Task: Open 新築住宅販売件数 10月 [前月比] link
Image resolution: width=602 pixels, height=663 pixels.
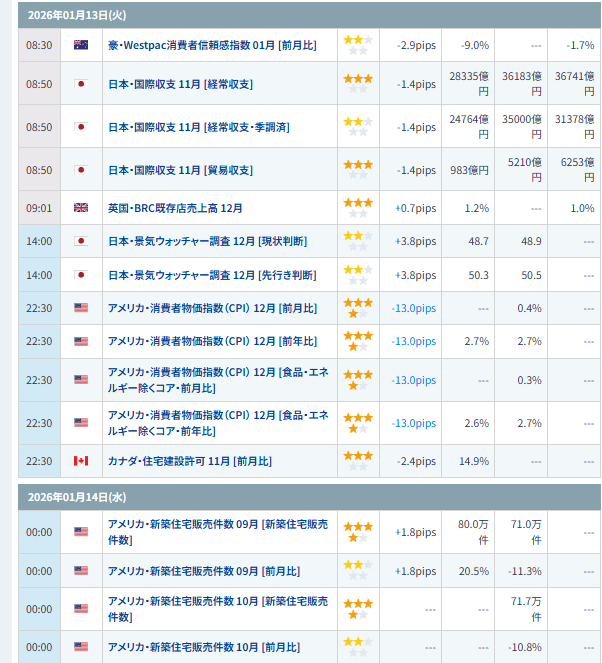Action: [x=203, y=647]
